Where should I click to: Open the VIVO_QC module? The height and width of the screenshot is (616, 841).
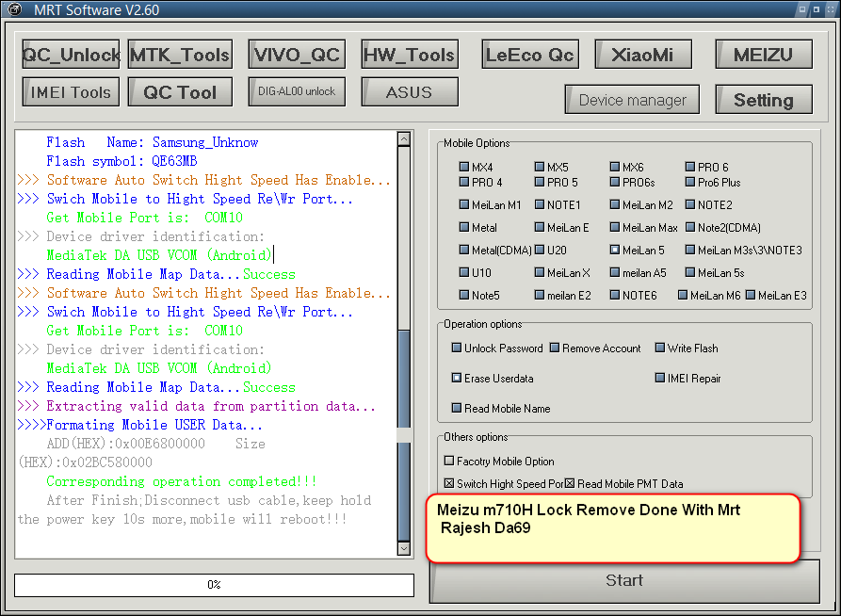[297, 55]
